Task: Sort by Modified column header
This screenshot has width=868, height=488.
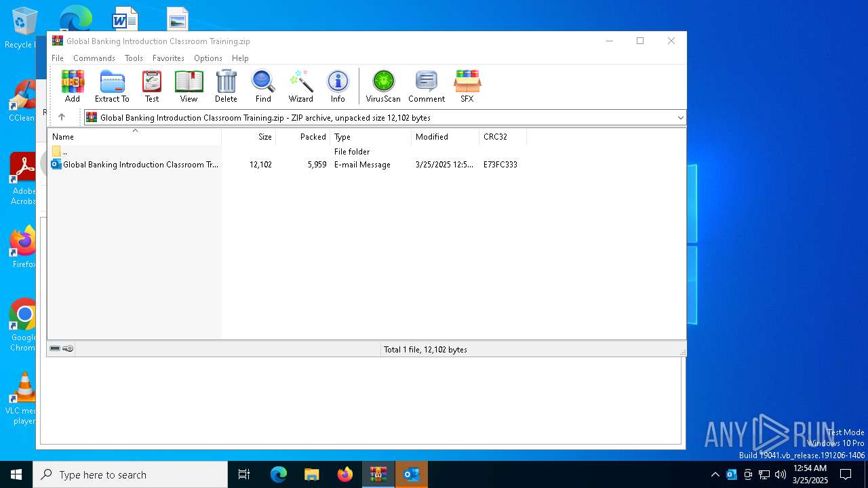Action: pyautogui.click(x=446, y=137)
